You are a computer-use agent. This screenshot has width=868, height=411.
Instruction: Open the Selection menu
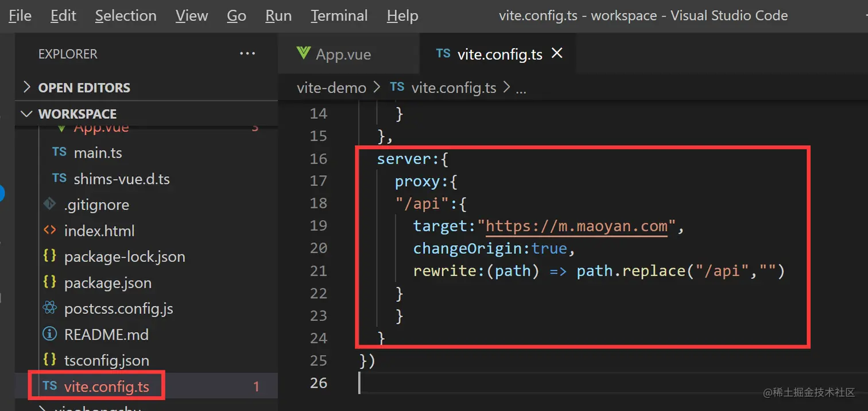126,15
